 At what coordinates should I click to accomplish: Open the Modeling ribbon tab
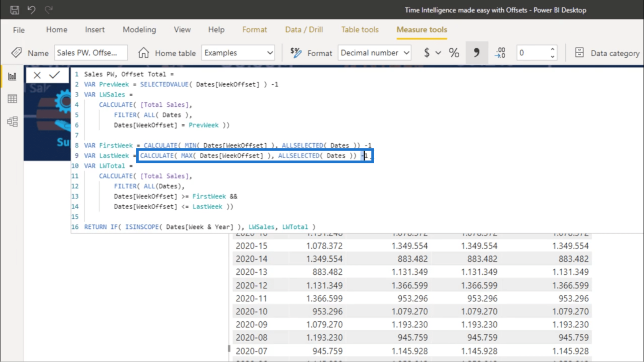point(139,29)
